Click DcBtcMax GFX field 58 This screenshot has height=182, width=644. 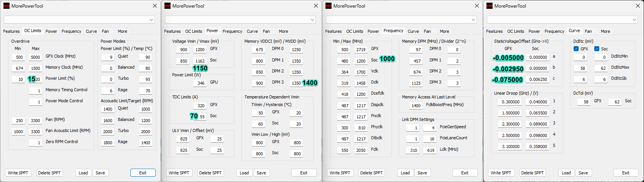[581, 68]
